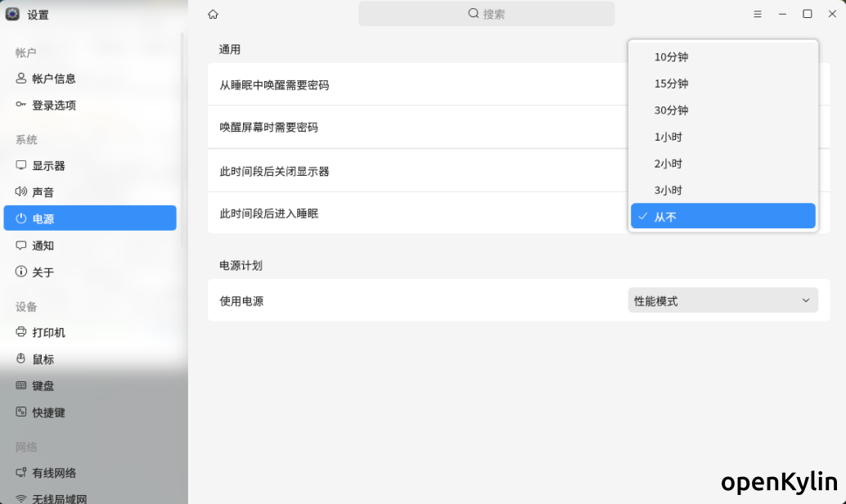Open 登录选项 login options page
Viewport: 846px width, 504px height.
tap(54, 106)
